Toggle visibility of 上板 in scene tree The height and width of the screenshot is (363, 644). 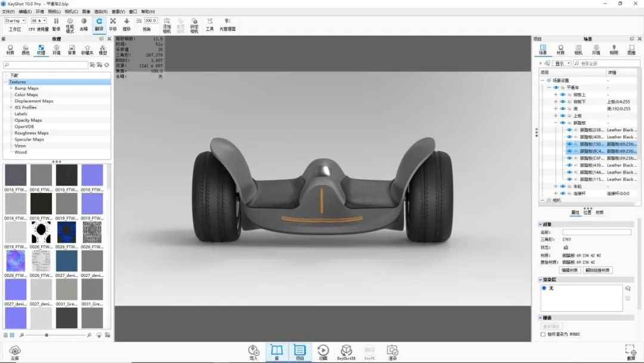tap(563, 116)
